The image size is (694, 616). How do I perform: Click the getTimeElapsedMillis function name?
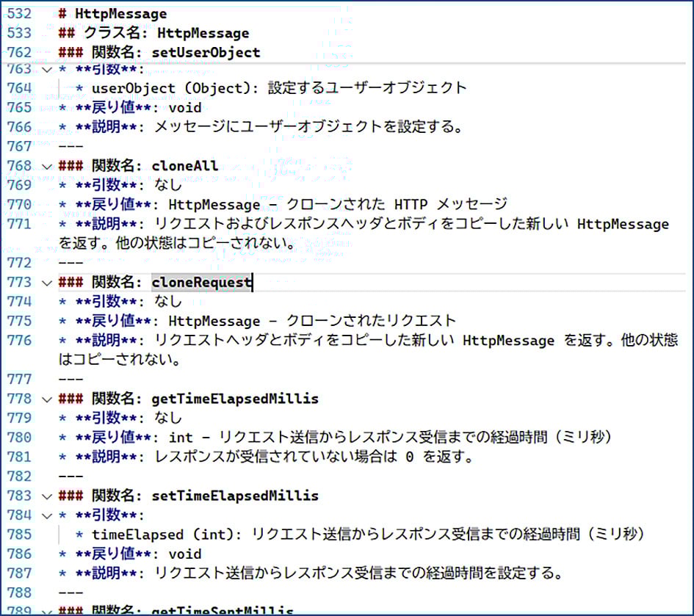click(234, 399)
